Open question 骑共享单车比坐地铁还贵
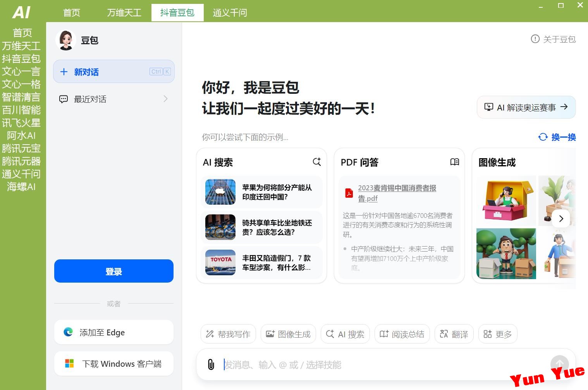The height and width of the screenshot is (390, 588). point(262,227)
